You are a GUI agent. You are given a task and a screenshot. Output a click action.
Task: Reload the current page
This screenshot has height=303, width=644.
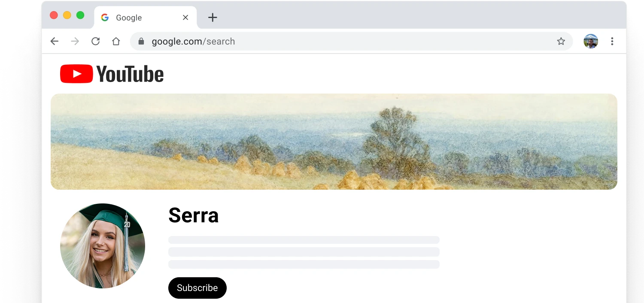[x=95, y=41]
